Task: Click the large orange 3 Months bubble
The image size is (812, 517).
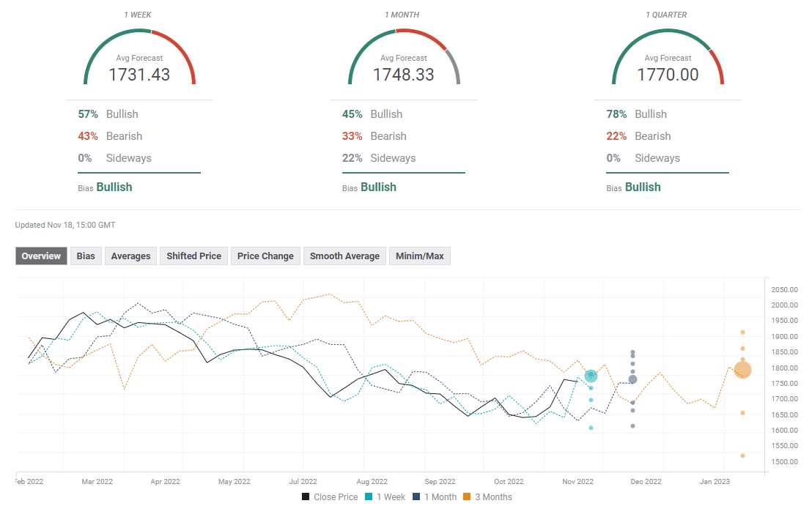Action: pyautogui.click(x=742, y=371)
